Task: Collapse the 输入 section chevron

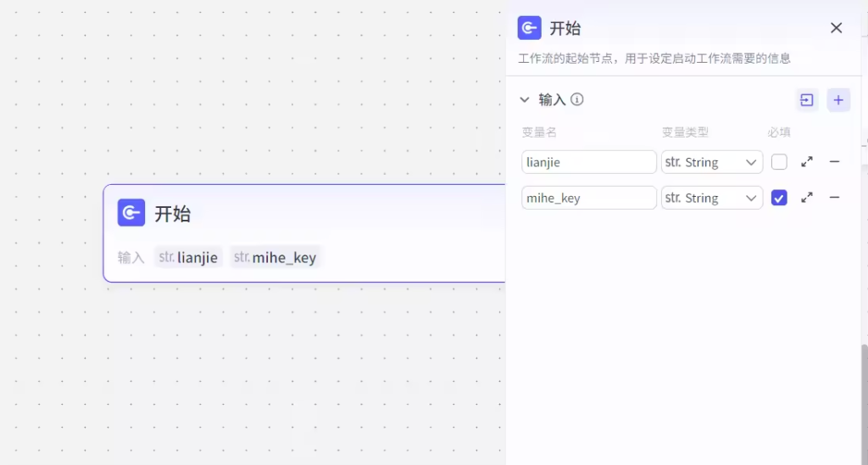Action: click(x=525, y=100)
